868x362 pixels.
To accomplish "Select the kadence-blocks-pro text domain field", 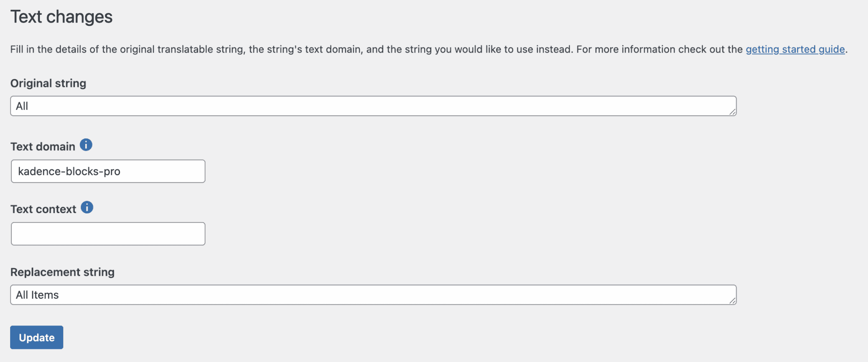I will [x=108, y=171].
